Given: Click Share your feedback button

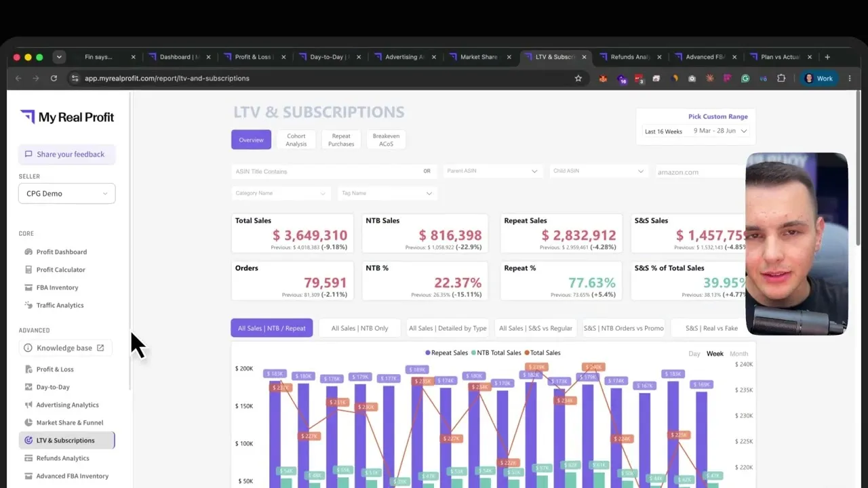Looking at the screenshot, I should pos(66,154).
